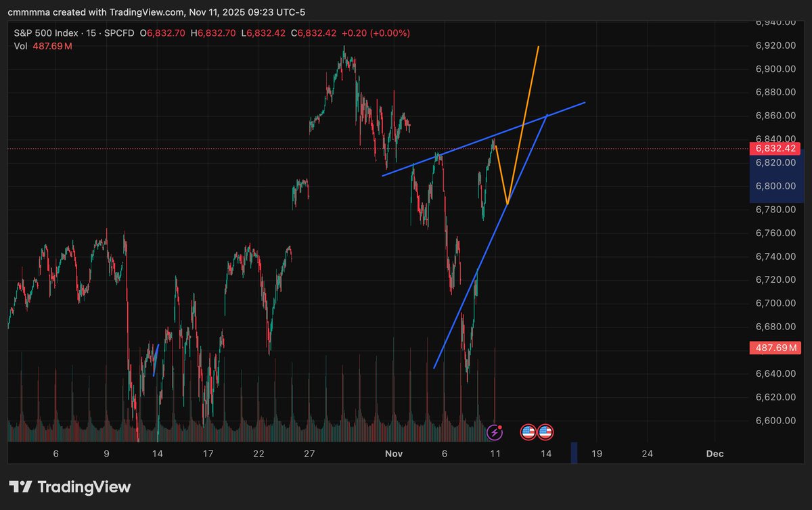The width and height of the screenshot is (812, 510).
Task: Select the Vol indicator label in the legend
Action: [20, 45]
